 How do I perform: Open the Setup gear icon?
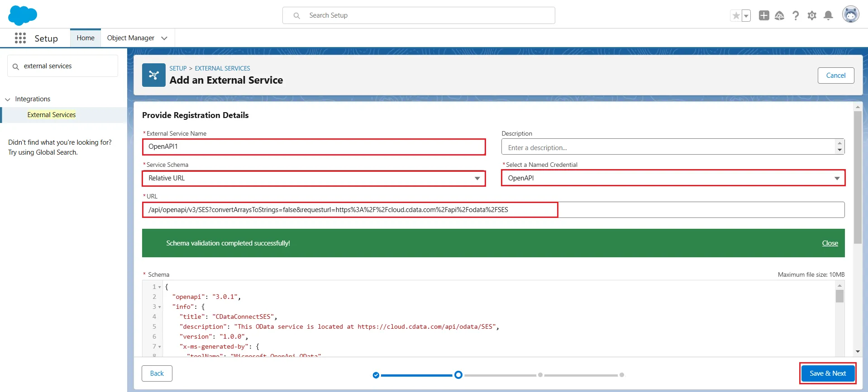point(812,16)
